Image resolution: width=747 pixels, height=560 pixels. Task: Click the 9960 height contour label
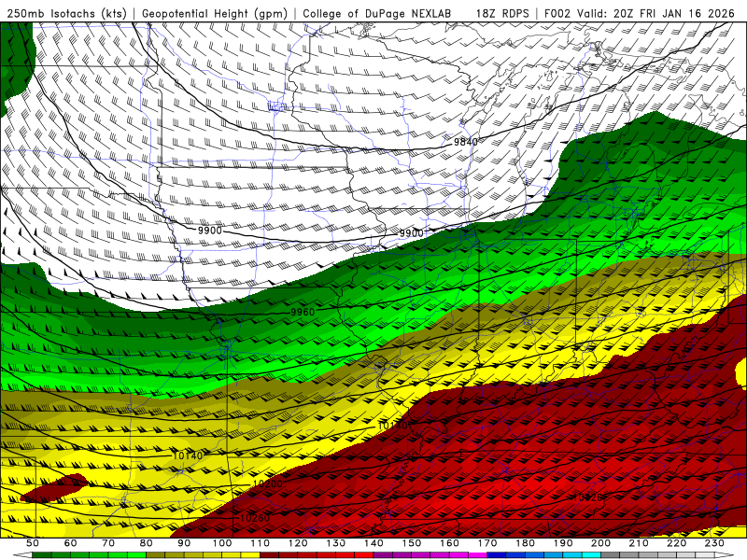pyautogui.click(x=303, y=312)
